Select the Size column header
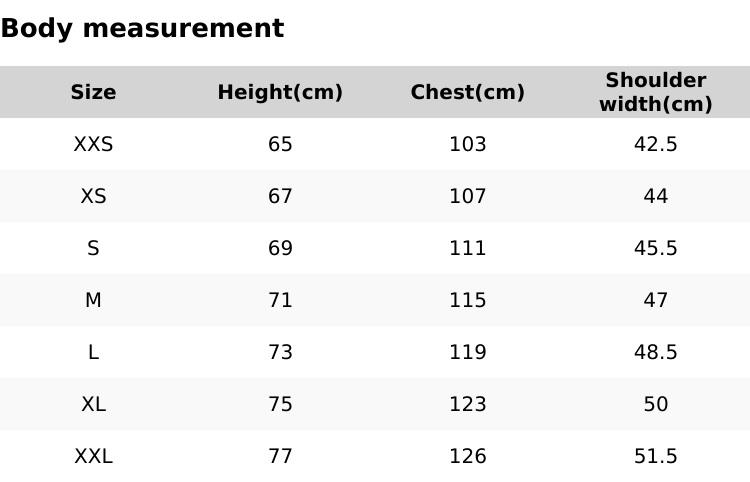Viewport: 750px width, 482px height. tap(93, 93)
